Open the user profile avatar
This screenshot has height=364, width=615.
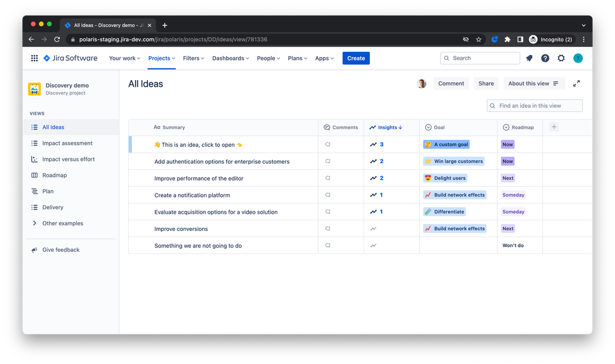point(578,58)
